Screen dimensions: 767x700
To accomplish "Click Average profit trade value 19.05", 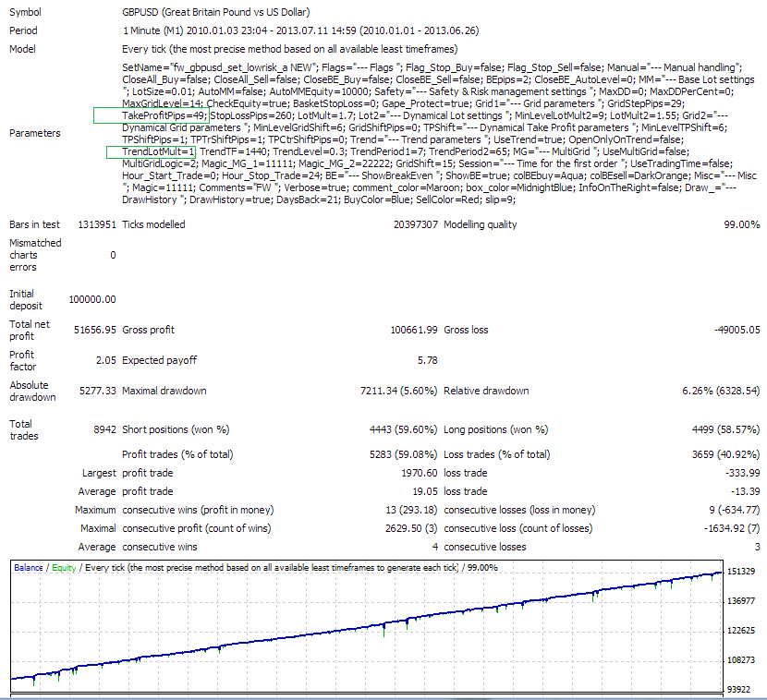I will tap(424, 491).
